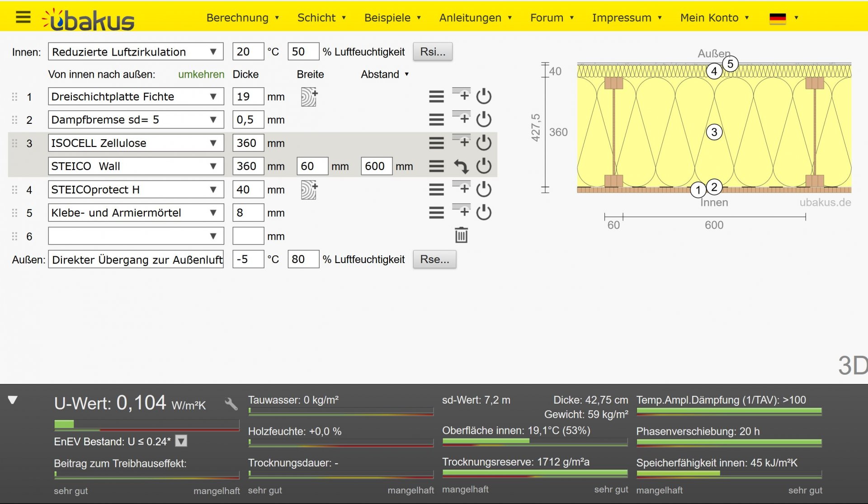This screenshot has width=868, height=504.
Task: Delete empty layer 6 with trash icon
Action: (461, 236)
